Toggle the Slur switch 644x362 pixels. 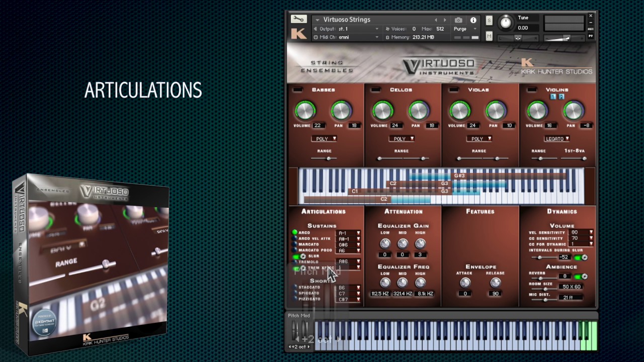click(x=299, y=256)
